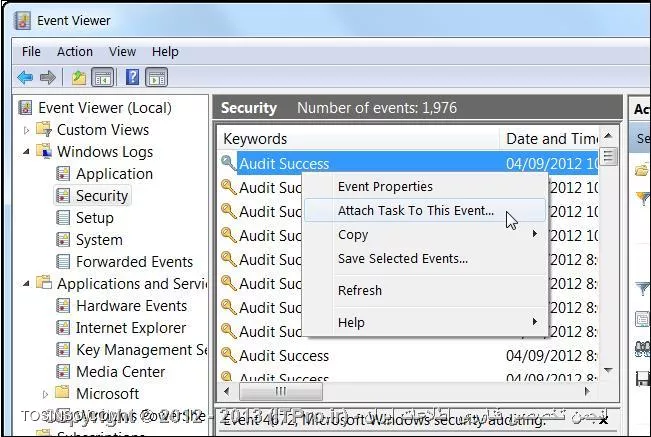Click the Event Viewer title bar icon
The width and height of the screenshot is (651, 437).
[x=22, y=20]
